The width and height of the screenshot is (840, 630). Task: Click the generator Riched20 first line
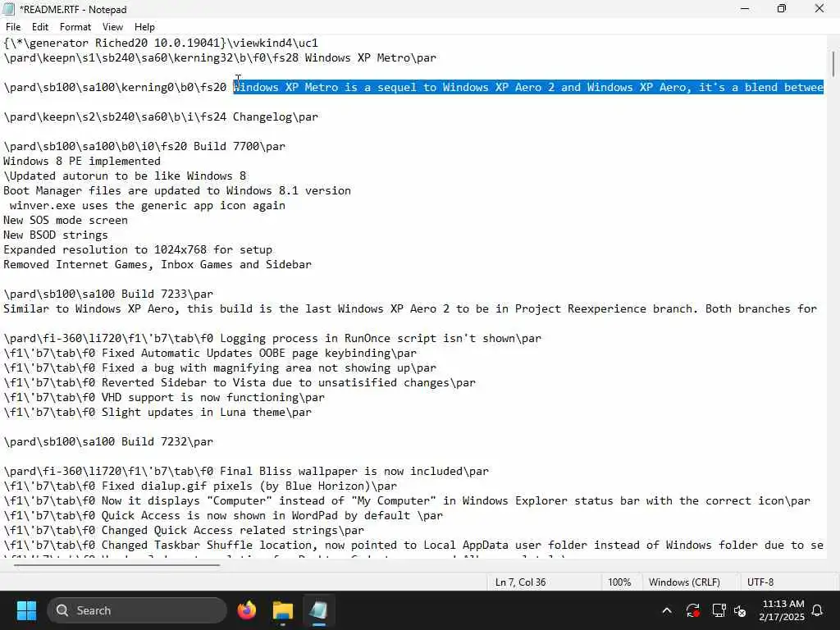click(x=161, y=43)
